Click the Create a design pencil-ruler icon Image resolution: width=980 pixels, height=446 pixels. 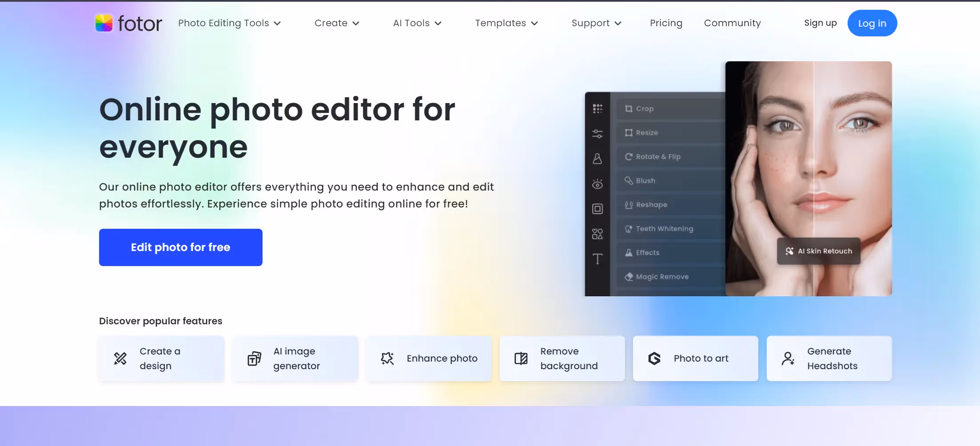(120, 358)
